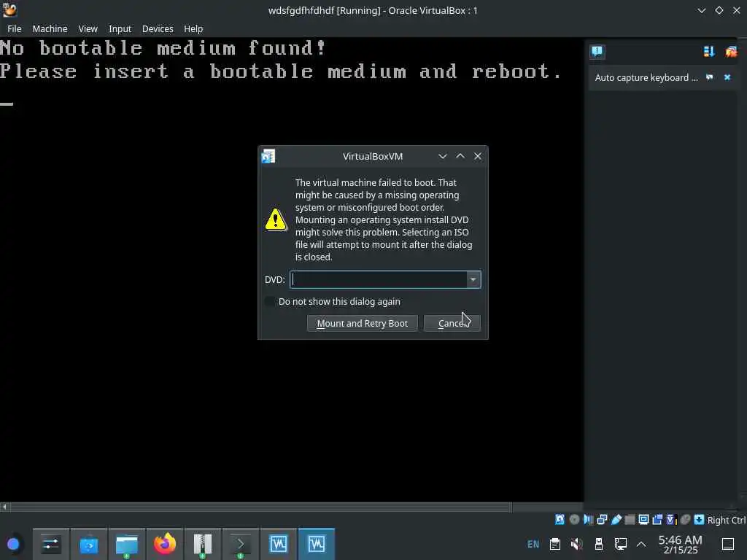Open the VirtualBox window menu icon in title bar
The width and height of the screenshot is (747, 560).
pyautogui.click(x=9, y=10)
